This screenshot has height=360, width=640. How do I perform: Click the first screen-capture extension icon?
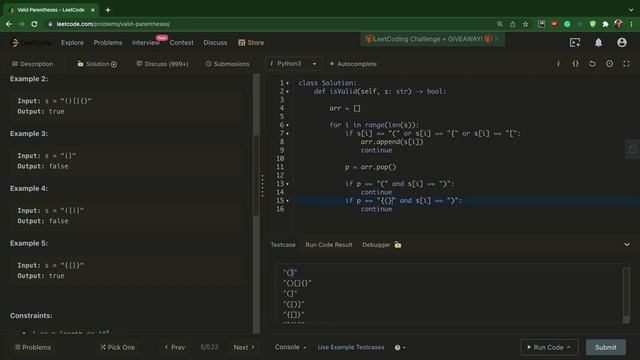(541, 24)
